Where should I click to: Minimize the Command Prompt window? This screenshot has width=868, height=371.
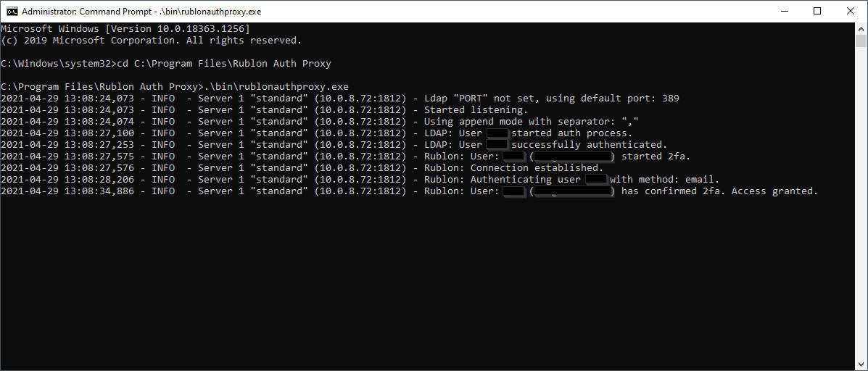[x=785, y=12]
